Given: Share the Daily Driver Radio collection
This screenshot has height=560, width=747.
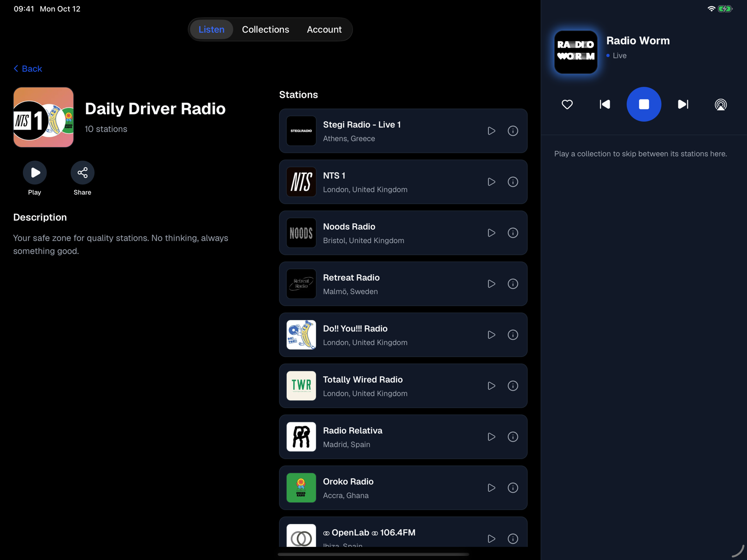Looking at the screenshot, I should pos(83,173).
